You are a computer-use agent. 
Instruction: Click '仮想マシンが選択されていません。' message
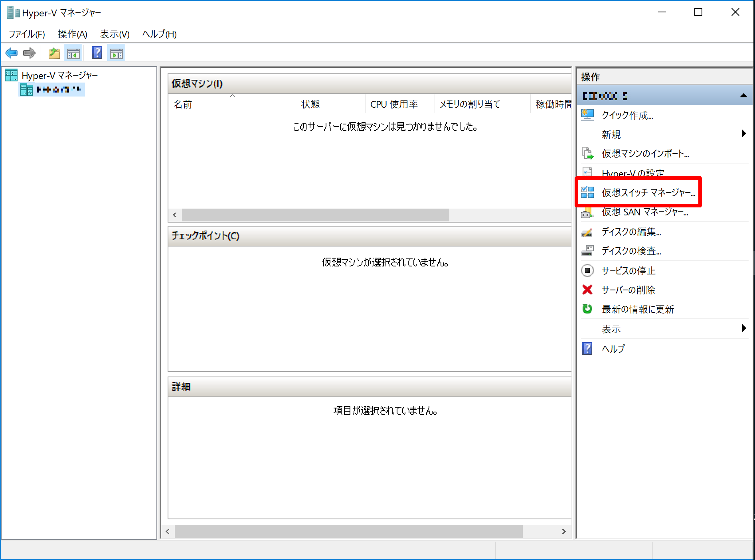point(385,262)
